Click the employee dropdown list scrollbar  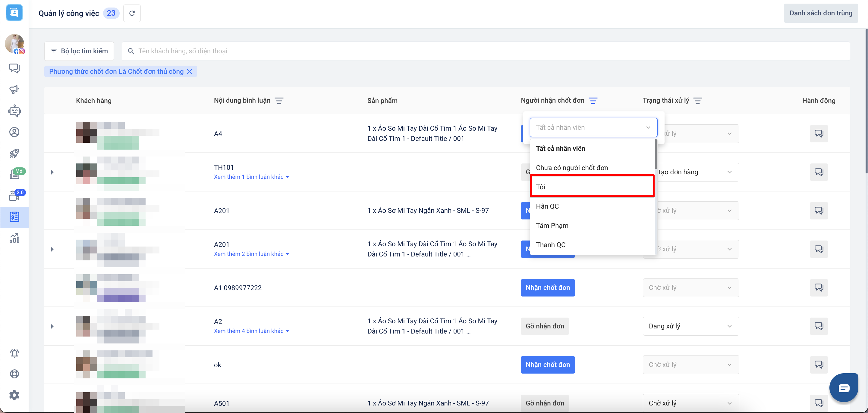tap(656, 155)
